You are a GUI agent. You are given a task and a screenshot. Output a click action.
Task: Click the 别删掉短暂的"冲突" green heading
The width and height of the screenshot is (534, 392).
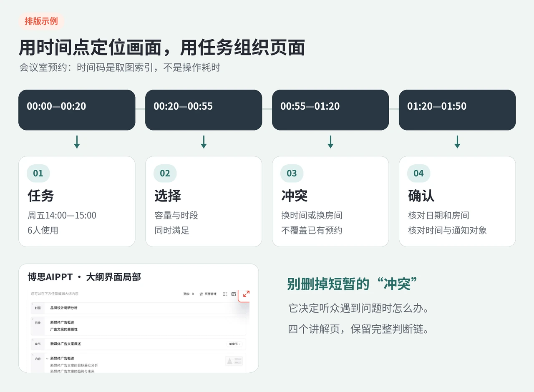(353, 284)
